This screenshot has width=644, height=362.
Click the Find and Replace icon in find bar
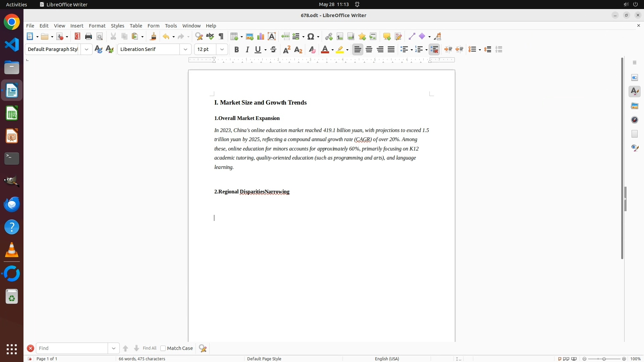point(203,348)
